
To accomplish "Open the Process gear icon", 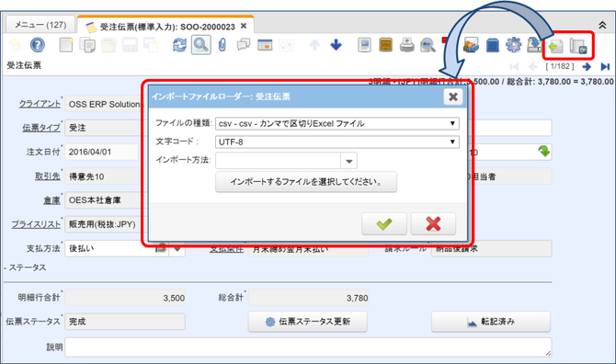I will coord(513,45).
